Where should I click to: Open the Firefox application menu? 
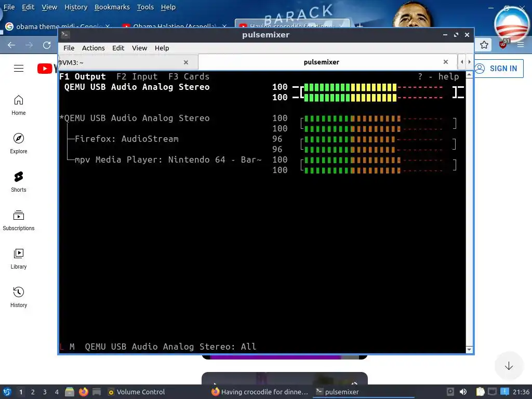pos(521,45)
